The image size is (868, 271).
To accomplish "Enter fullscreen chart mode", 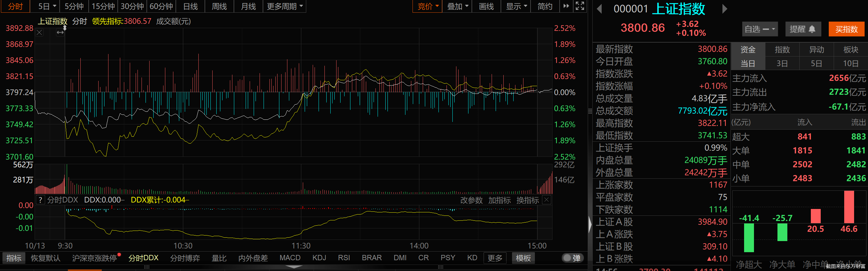I will pyautogui.click(x=580, y=6).
